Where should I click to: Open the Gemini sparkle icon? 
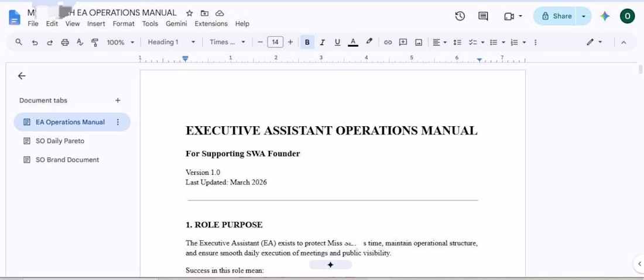[x=605, y=16]
